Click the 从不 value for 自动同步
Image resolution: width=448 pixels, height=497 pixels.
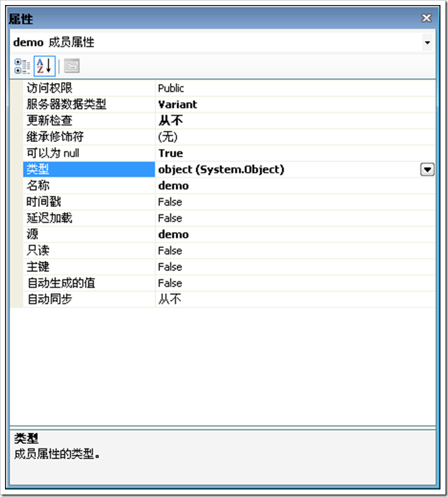click(x=295, y=299)
